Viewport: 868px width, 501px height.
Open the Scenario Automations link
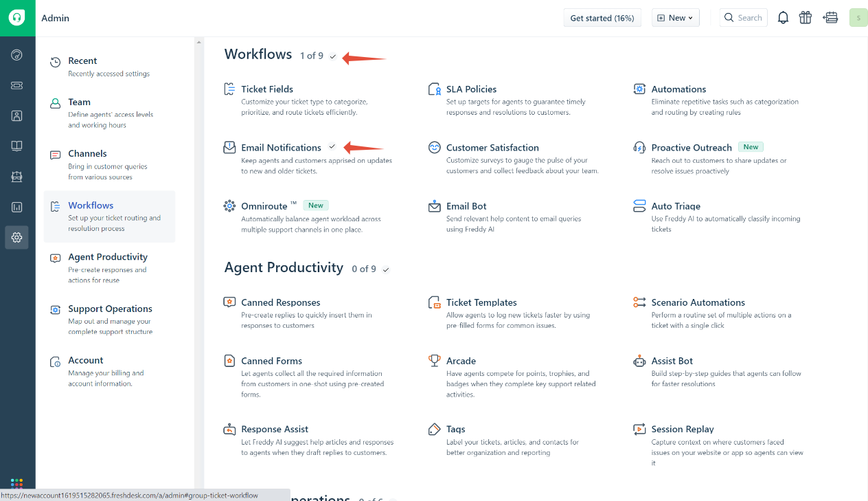(698, 302)
